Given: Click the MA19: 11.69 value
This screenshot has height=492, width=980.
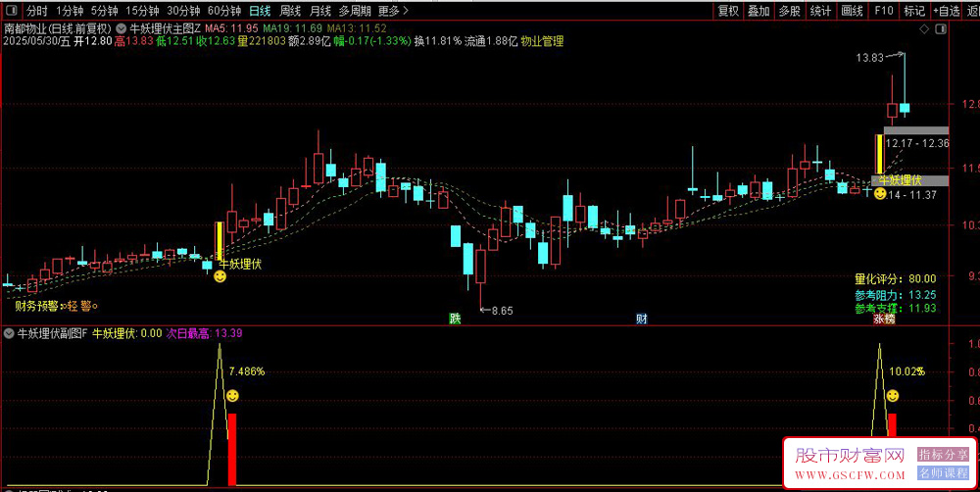Looking at the screenshot, I should click(292, 28).
